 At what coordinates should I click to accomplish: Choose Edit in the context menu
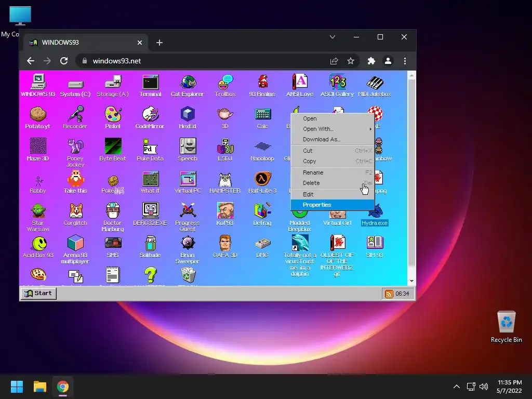[332, 194]
